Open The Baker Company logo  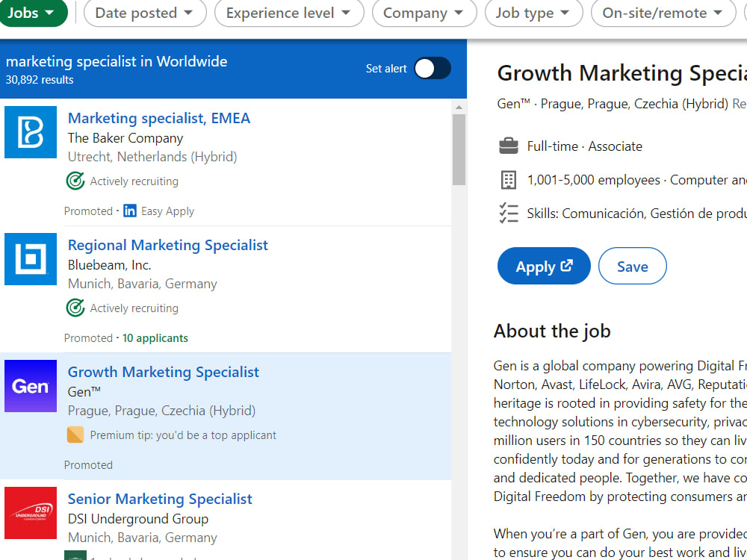[31, 132]
